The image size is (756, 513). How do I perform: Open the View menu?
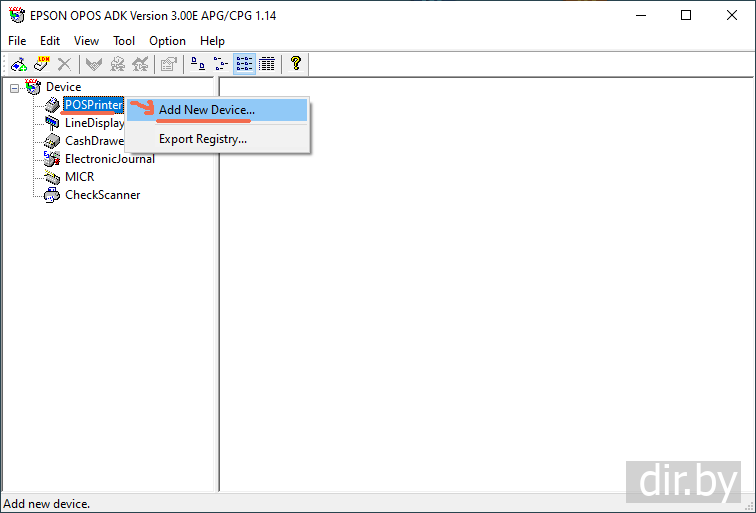pyautogui.click(x=86, y=41)
